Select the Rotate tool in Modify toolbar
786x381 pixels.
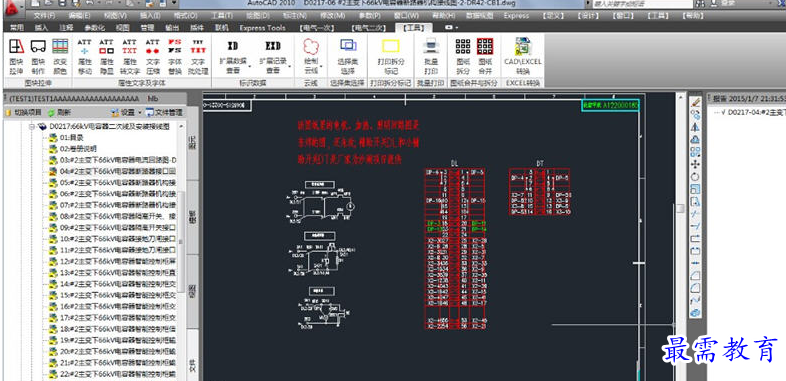(695, 177)
